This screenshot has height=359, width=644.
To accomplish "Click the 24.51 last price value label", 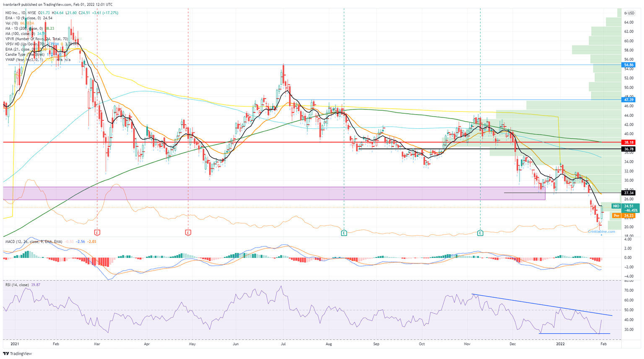I will pyautogui.click(x=628, y=206).
